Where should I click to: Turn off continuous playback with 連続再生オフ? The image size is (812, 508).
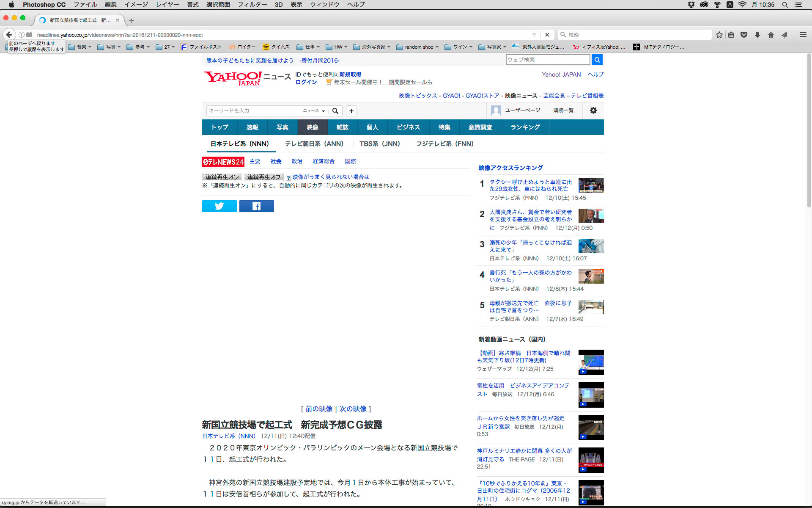tap(263, 177)
